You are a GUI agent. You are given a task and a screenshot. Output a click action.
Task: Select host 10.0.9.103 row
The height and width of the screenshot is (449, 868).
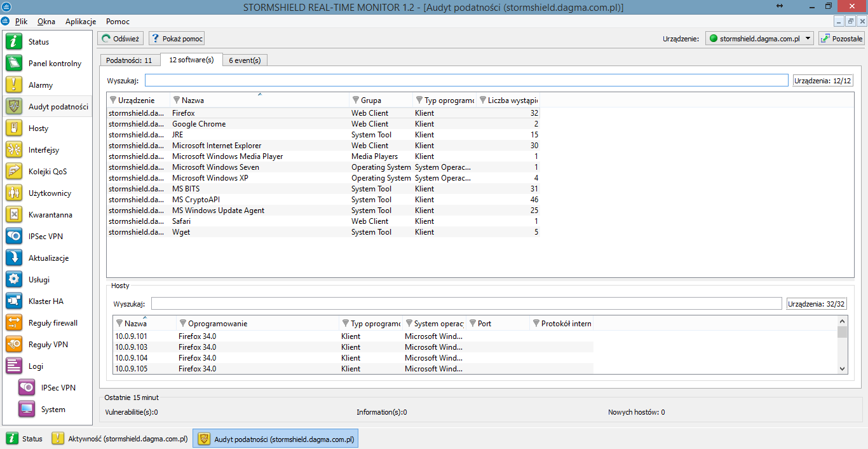pos(353,347)
